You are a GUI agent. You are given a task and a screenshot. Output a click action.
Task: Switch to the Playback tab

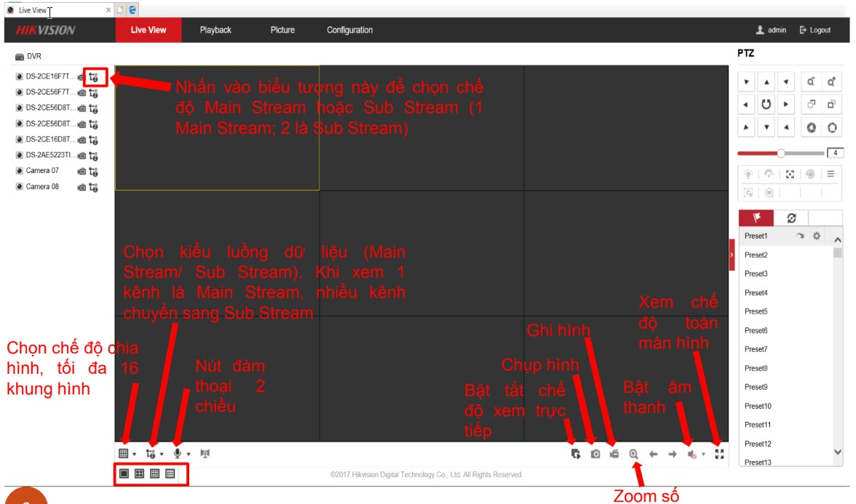[x=215, y=30]
